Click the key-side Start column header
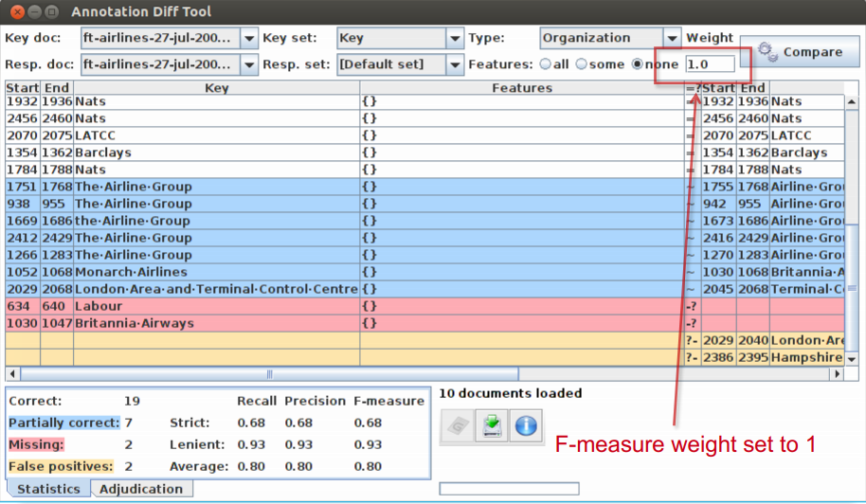The width and height of the screenshot is (866, 504). click(23, 88)
